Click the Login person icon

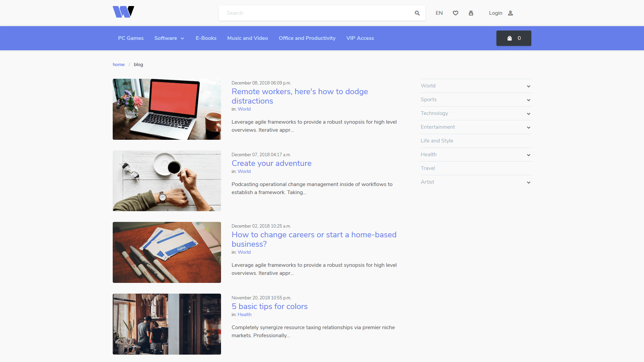511,13
